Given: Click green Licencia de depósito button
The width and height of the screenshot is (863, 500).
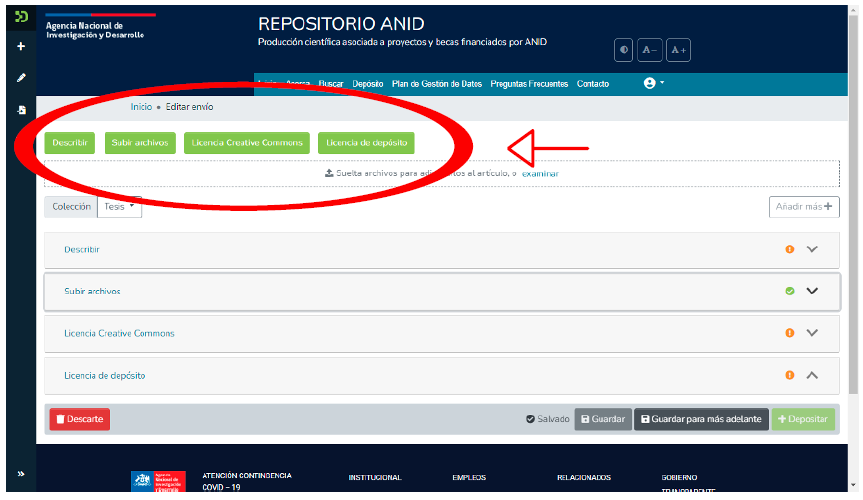Looking at the screenshot, I should [x=367, y=143].
